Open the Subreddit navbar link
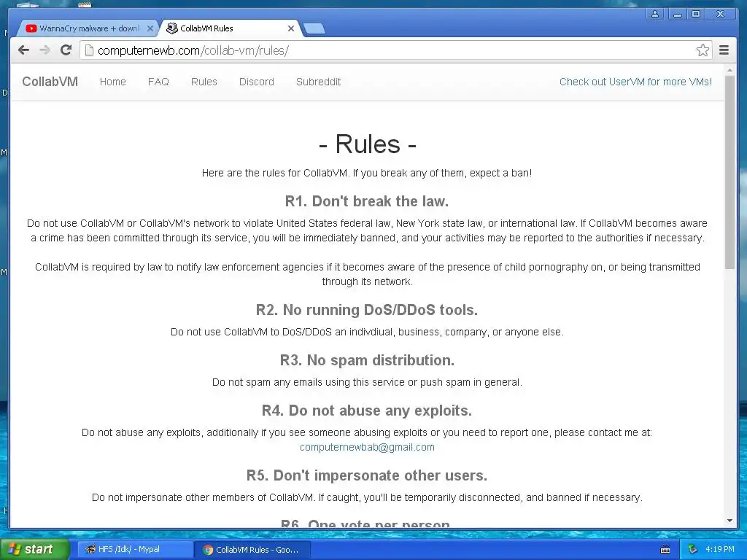Viewport: 747px width, 560px height. pyautogui.click(x=318, y=82)
